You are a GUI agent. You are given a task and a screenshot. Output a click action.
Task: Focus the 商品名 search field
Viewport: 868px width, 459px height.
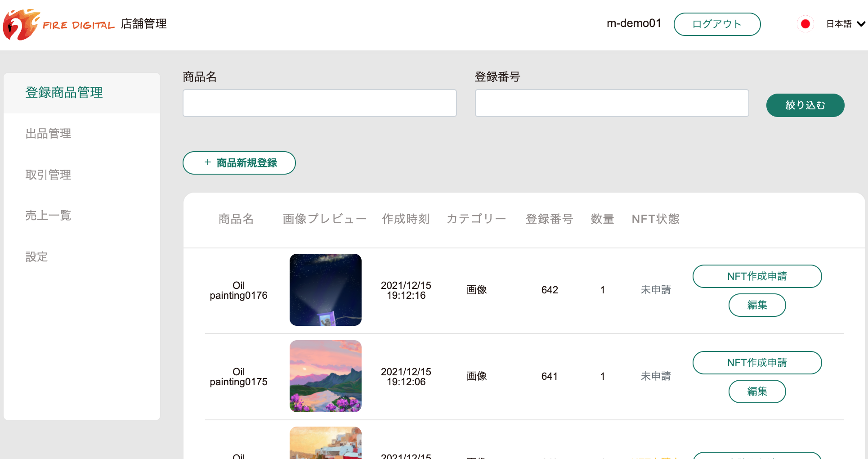[319, 103]
